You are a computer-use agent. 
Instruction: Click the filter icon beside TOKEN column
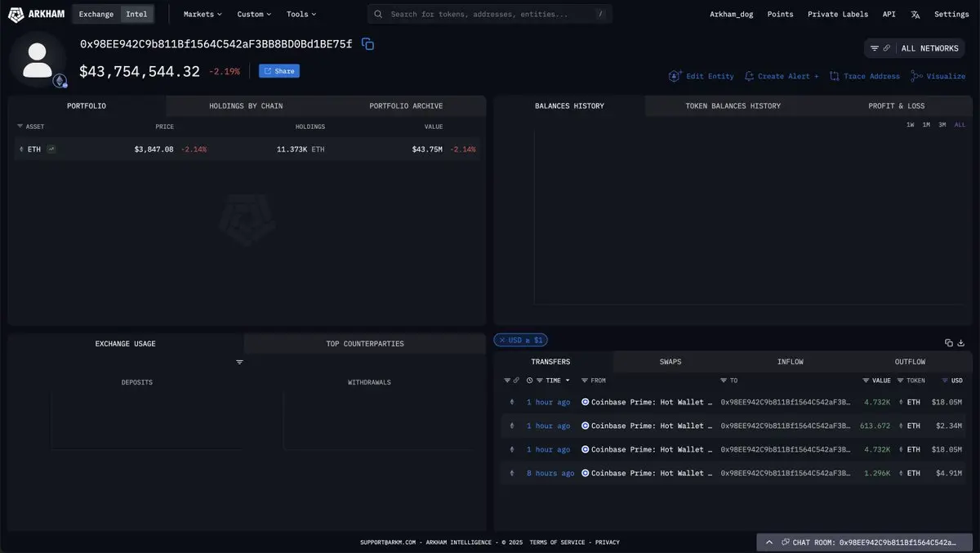(901, 381)
